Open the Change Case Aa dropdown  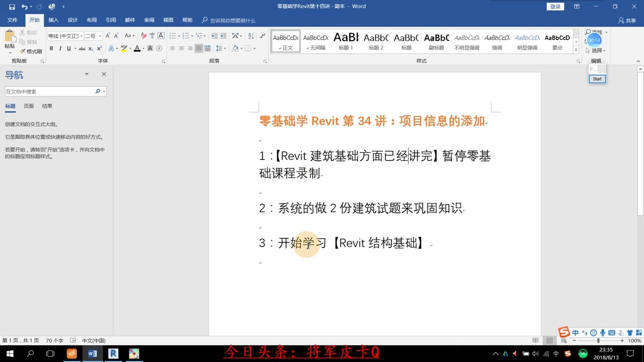click(x=130, y=36)
